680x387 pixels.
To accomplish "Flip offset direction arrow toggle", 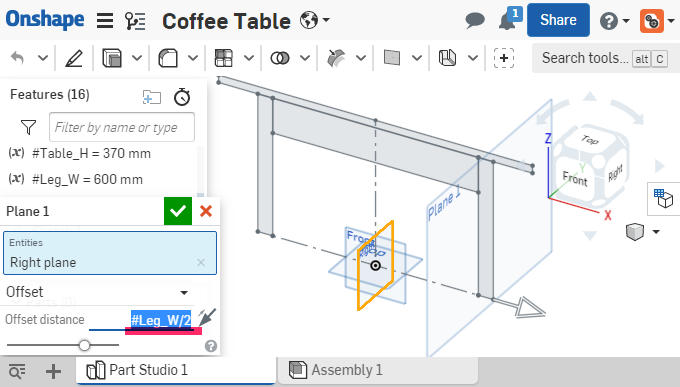I will [207, 317].
